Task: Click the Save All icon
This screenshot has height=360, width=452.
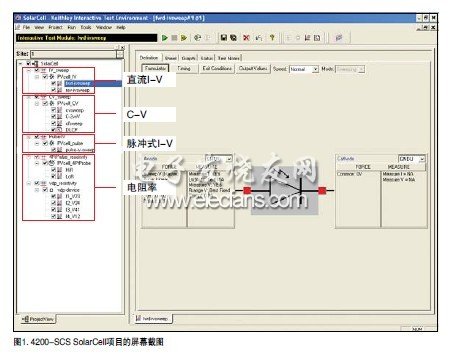Action: pos(234,38)
